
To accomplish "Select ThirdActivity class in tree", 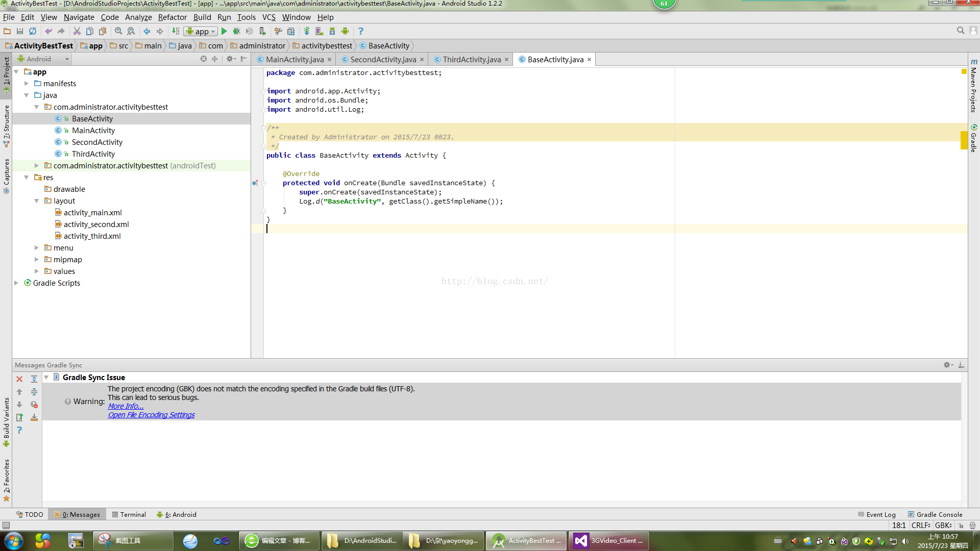I will click(x=93, y=154).
